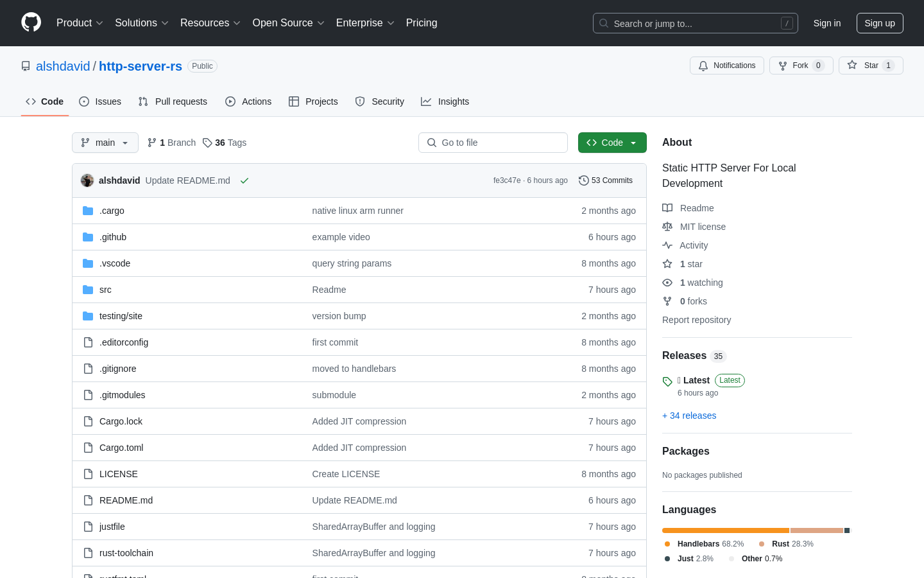Click the .github folder icon
Viewport: 924px width, 578px height.
pos(88,237)
